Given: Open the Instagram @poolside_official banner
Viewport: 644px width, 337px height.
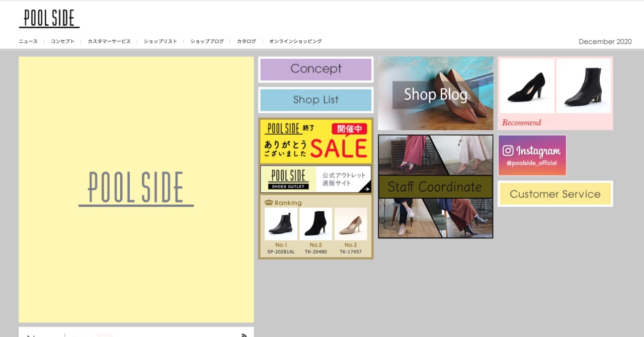Looking at the screenshot, I should coord(532,155).
